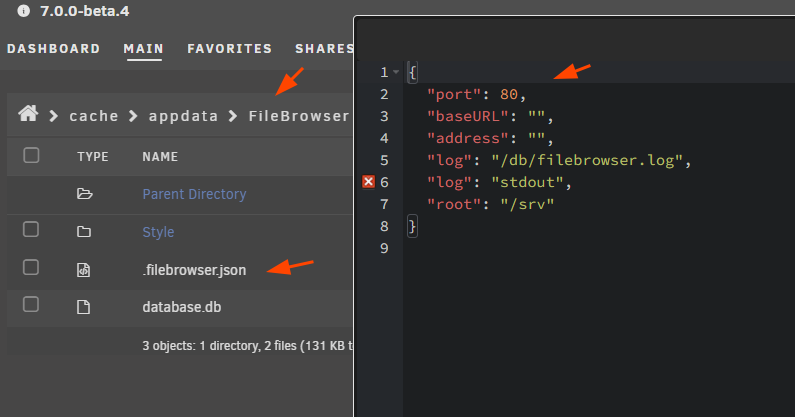Image resolution: width=795 pixels, height=417 pixels.
Task: Open the database.db file
Action: point(182,307)
